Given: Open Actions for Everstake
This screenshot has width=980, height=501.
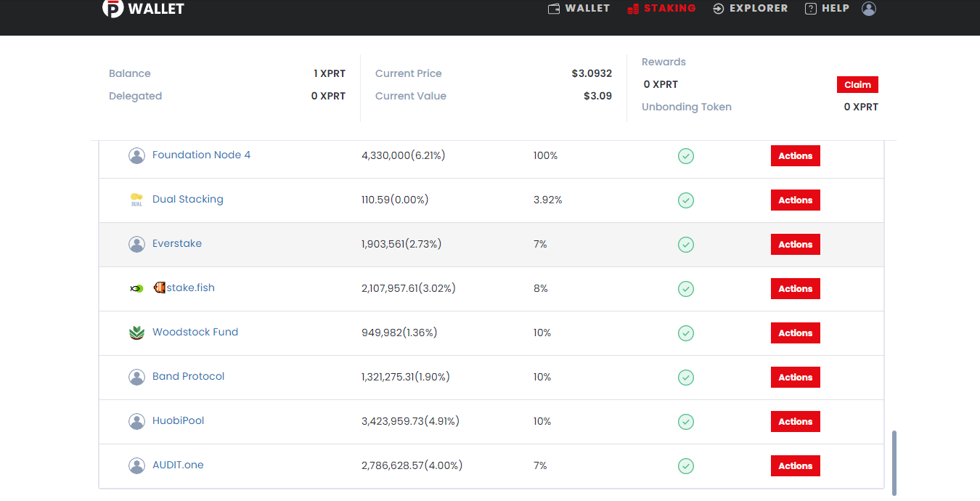Looking at the screenshot, I should [x=796, y=245].
